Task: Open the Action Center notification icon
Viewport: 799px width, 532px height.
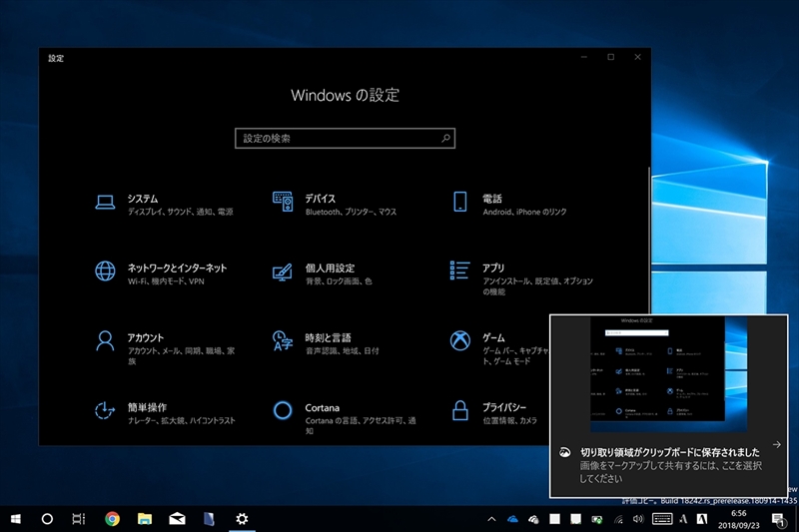Action: point(778,520)
